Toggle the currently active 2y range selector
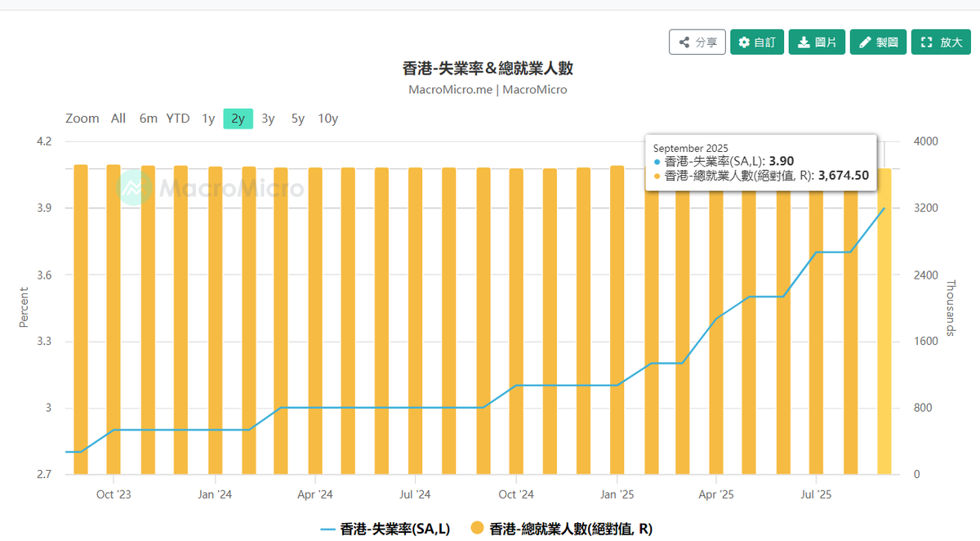 coord(237,118)
